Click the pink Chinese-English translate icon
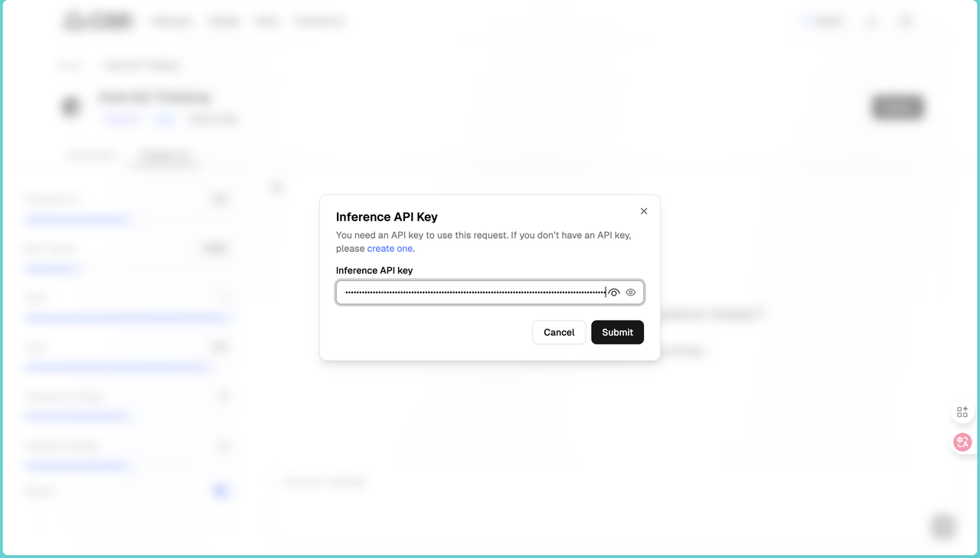Viewport: 980px width, 558px height. click(962, 442)
